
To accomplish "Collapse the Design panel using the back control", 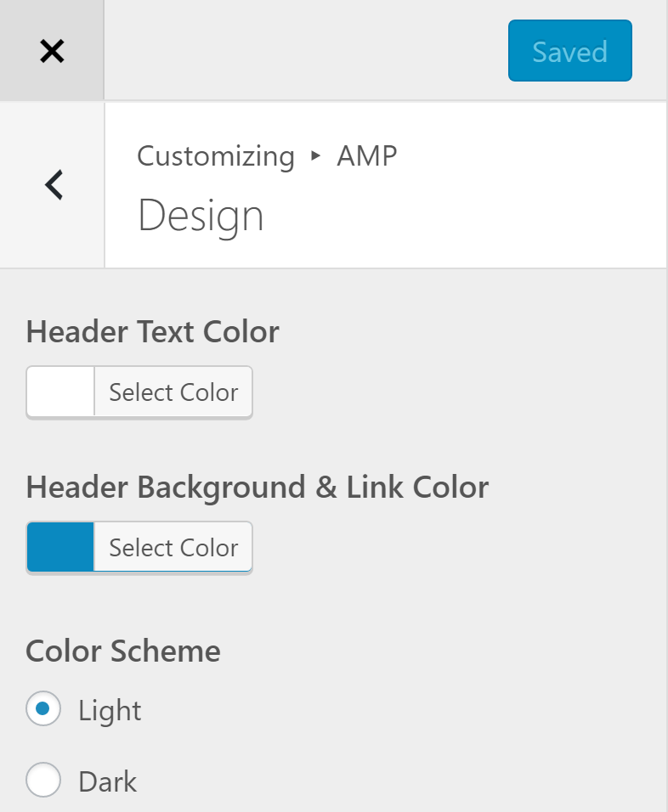I will 53,184.
